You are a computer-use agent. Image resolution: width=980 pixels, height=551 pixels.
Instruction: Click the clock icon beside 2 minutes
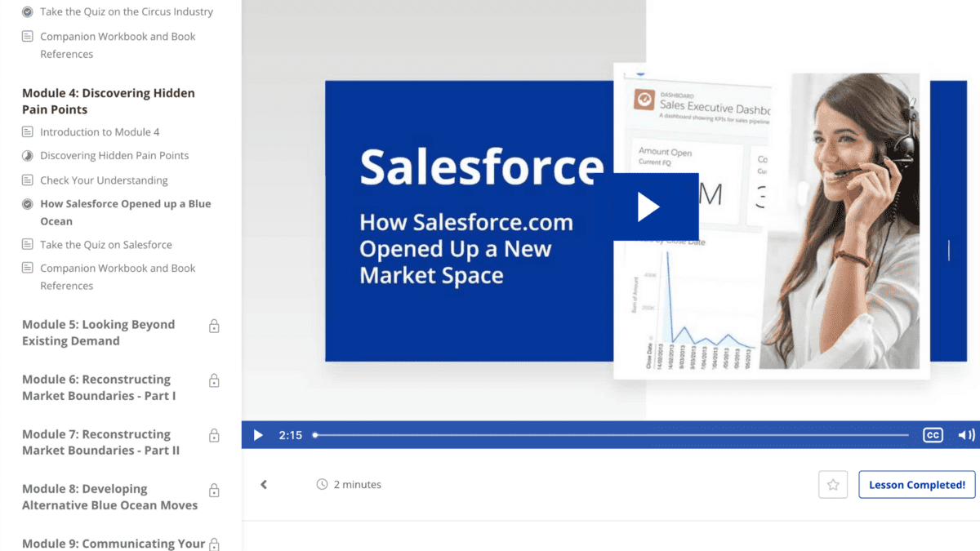pyautogui.click(x=322, y=485)
